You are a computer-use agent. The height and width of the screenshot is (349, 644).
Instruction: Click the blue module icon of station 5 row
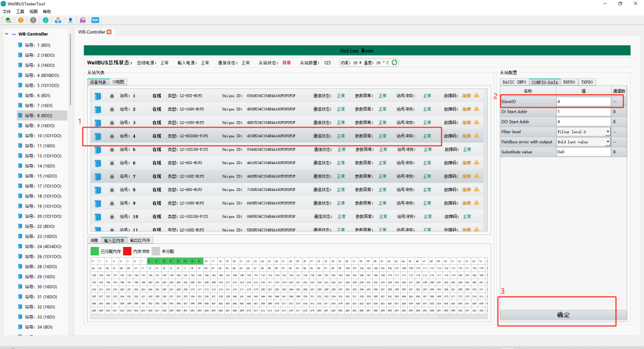[x=98, y=150]
